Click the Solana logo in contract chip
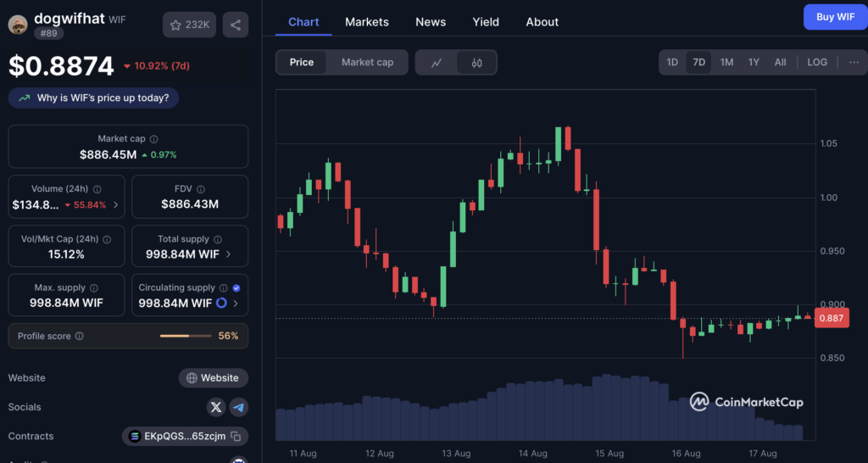 [135, 437]
